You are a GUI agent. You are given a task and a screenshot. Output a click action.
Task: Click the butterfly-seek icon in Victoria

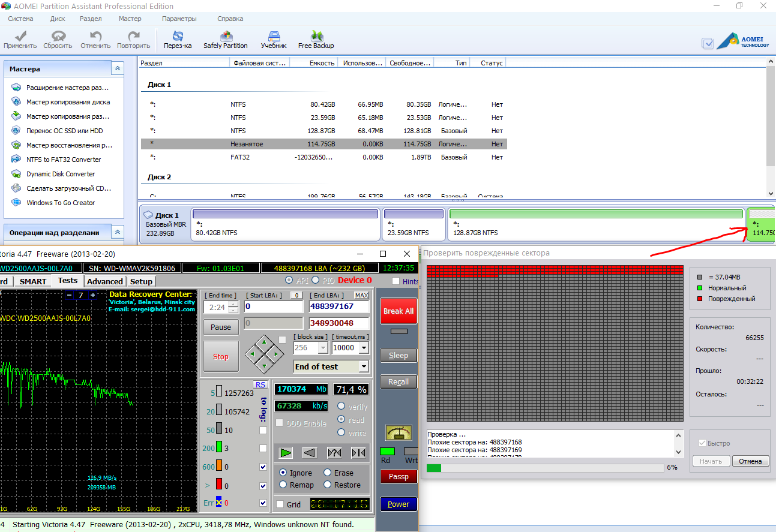[358, 453]
